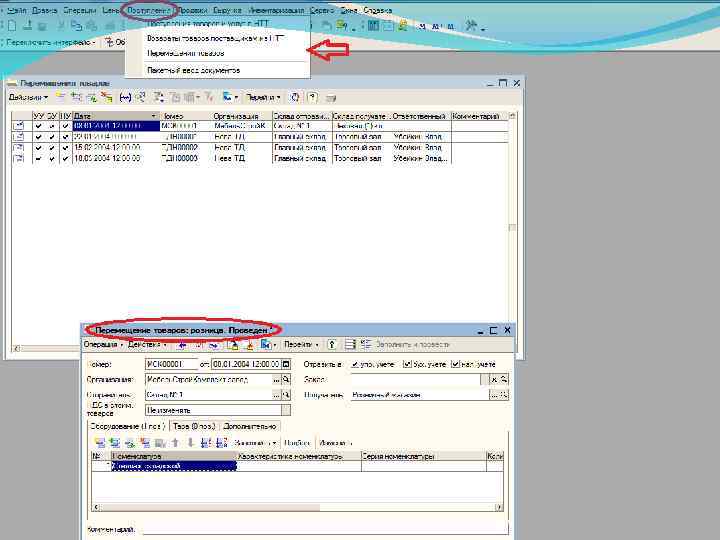Open the Файл menu

(17, 10)
